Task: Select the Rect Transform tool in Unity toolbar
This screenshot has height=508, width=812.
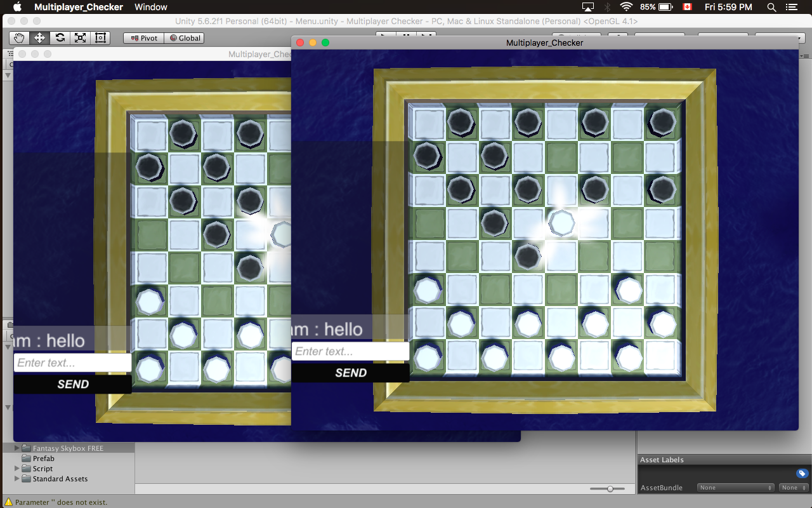Action: 100,38
